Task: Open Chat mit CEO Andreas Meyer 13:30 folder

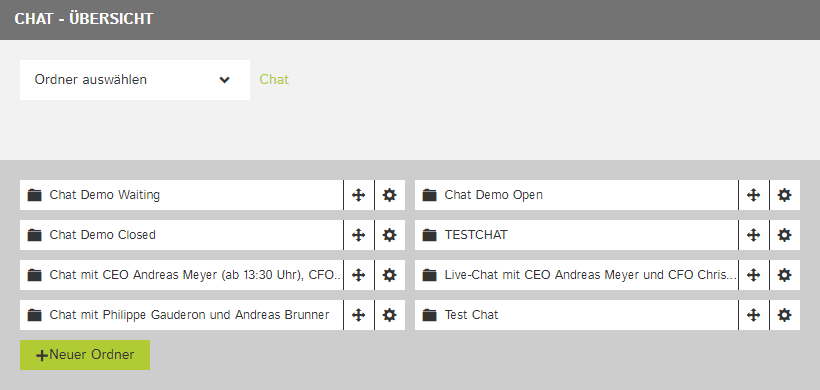Action: coord(181,275)
